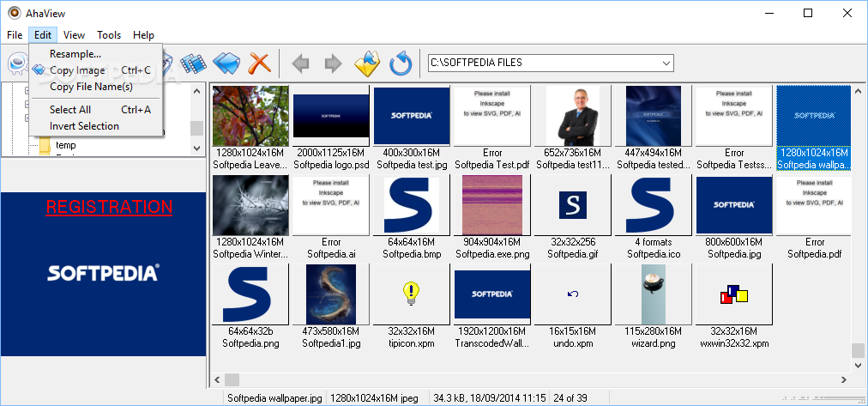Open the Tools menu
868x406 pixels.
(x=109, y=35)
